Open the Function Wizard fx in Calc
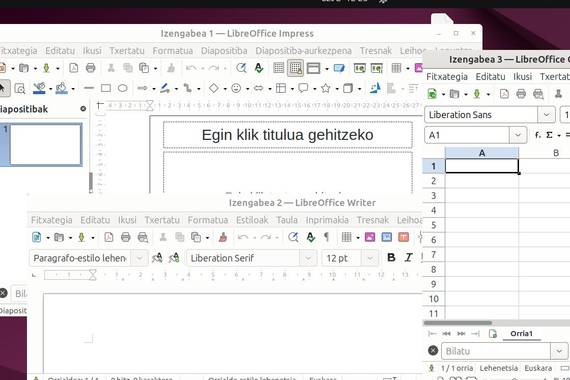 pyautogui.click(x=538, y=135)
